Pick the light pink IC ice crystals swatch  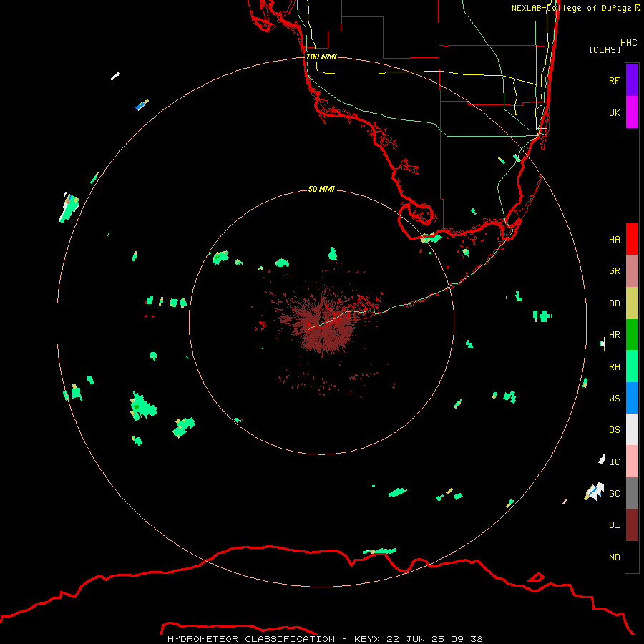pyautogui.click(x=632, y=462)
